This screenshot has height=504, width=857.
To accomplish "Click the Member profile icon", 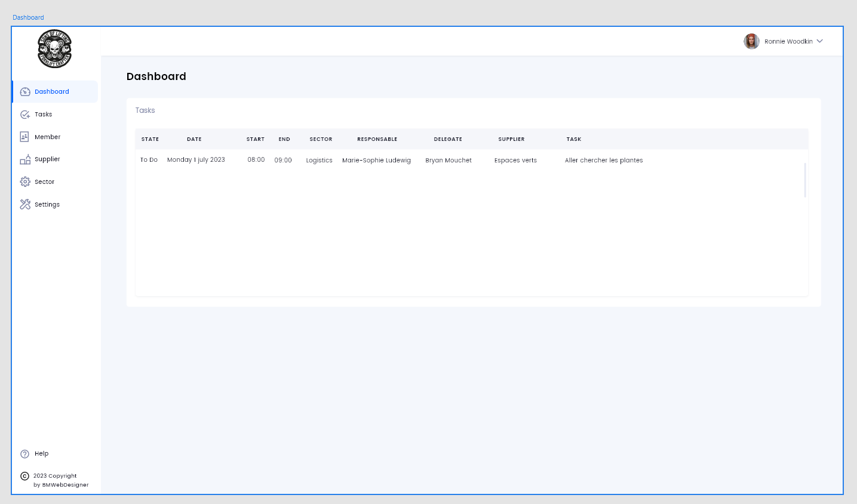I will tap(24, 137).
